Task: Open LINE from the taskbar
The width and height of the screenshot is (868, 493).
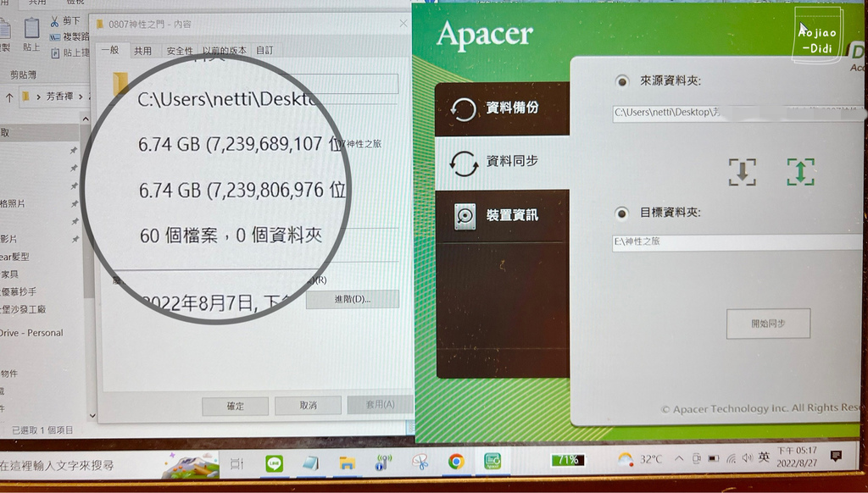Action: click(x=274, y=463)
